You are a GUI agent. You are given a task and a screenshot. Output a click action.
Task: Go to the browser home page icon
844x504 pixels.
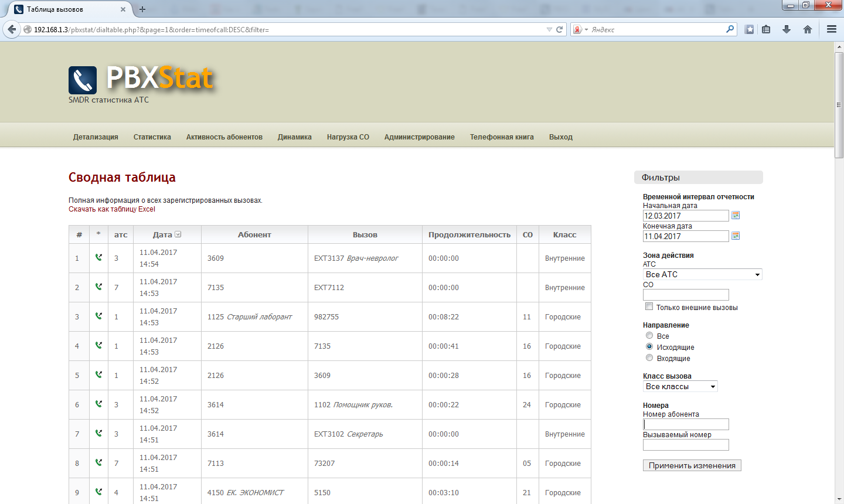[808, 29]
